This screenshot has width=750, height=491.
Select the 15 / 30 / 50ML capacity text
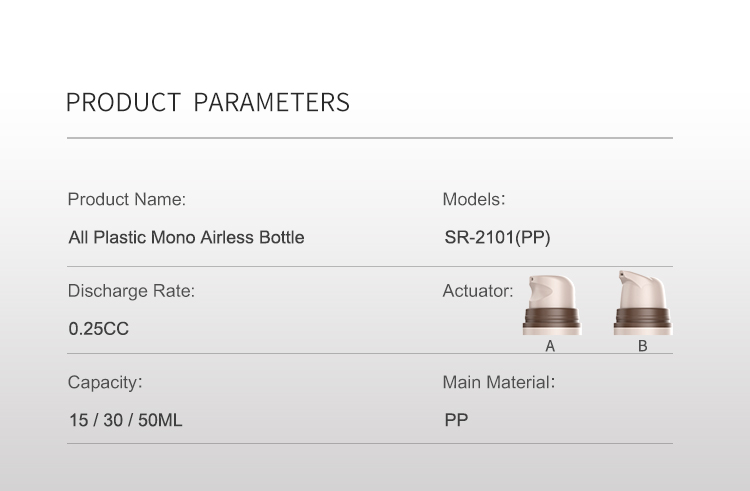(125, 421)
